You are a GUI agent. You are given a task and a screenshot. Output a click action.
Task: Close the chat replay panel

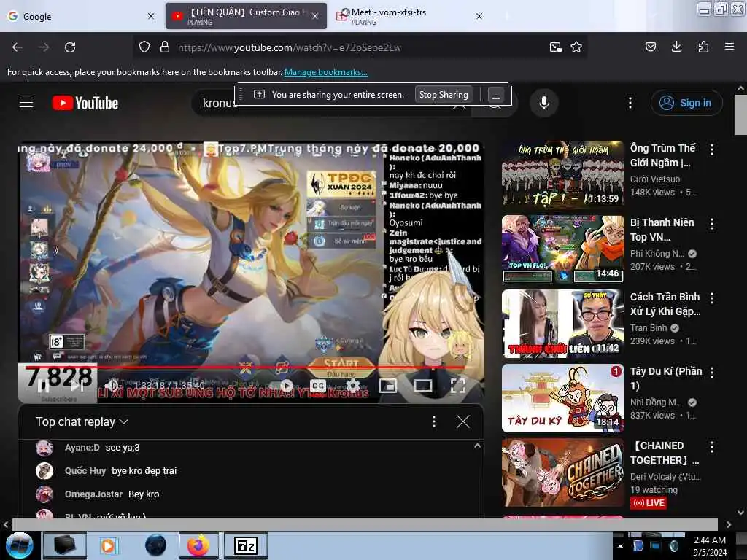[x=463, y=421]
